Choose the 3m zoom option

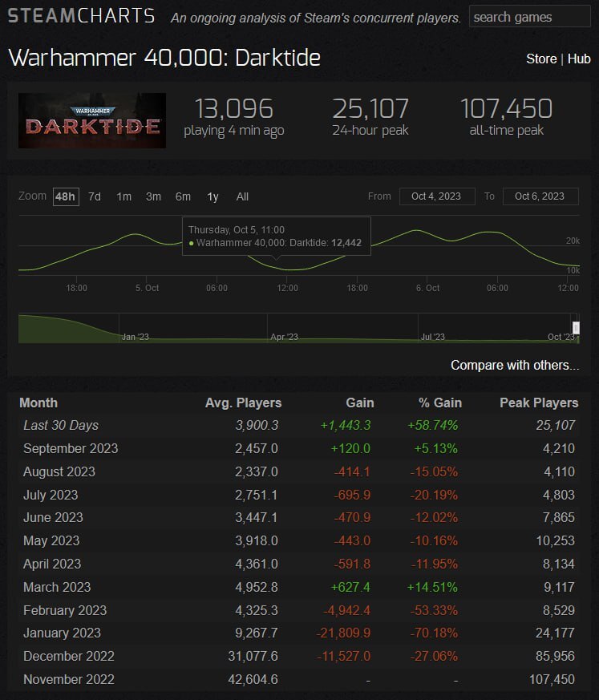(x=153, y=197)
